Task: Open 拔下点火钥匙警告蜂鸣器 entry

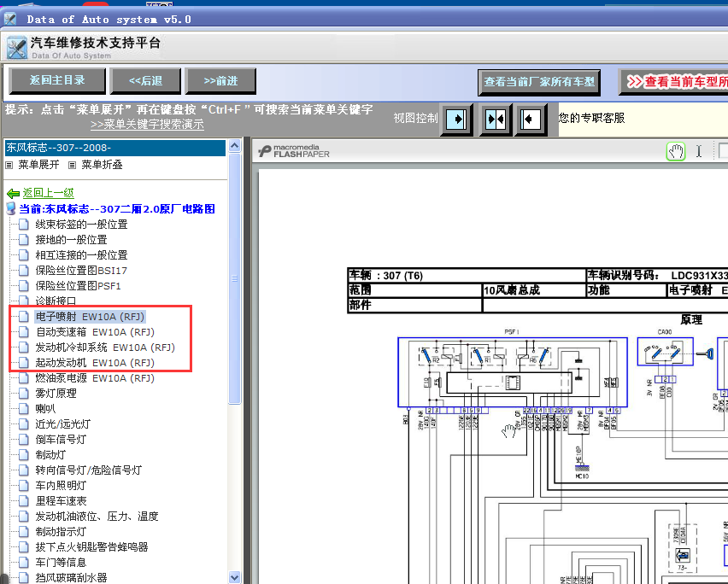Action: click(91, 547)
